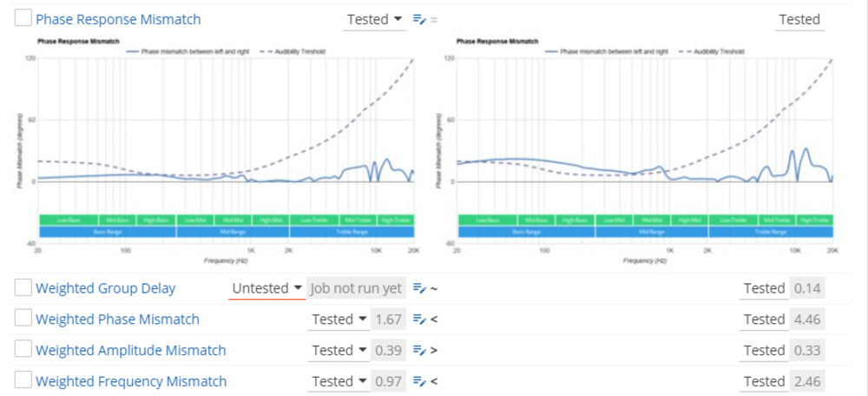Open the Weighted Amplitude Mismatch link
The image size is (868, 396).
pos(130,351)
